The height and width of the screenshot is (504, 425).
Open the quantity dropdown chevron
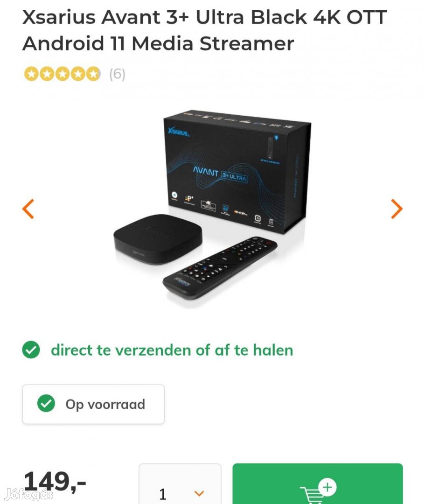point(200,493)
